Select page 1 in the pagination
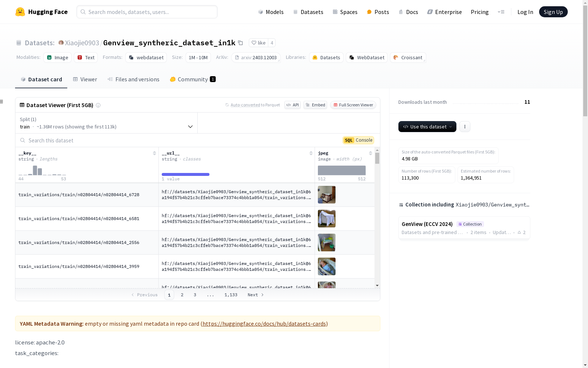Image resolution: width=588 pixels, height=368 pixels. click(169, 295)
